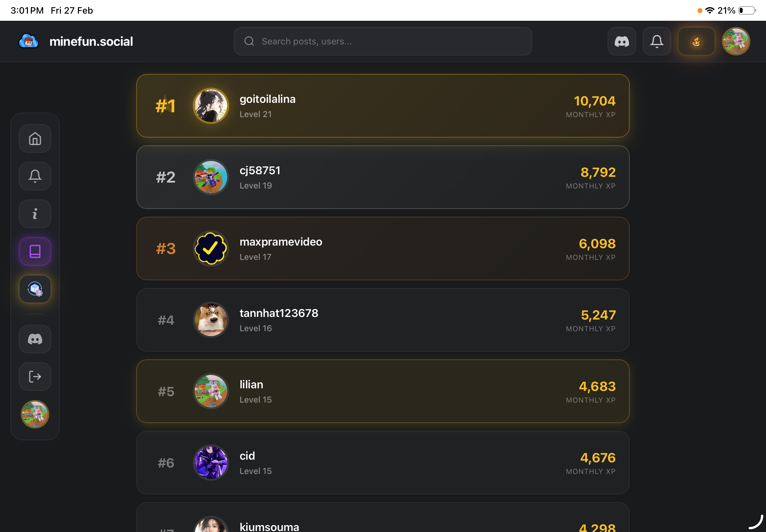The width and height of the screenshot is (766, 532).
Task: Open goitoilalina's profile from rank #1
Action: (x=267, y=99)
